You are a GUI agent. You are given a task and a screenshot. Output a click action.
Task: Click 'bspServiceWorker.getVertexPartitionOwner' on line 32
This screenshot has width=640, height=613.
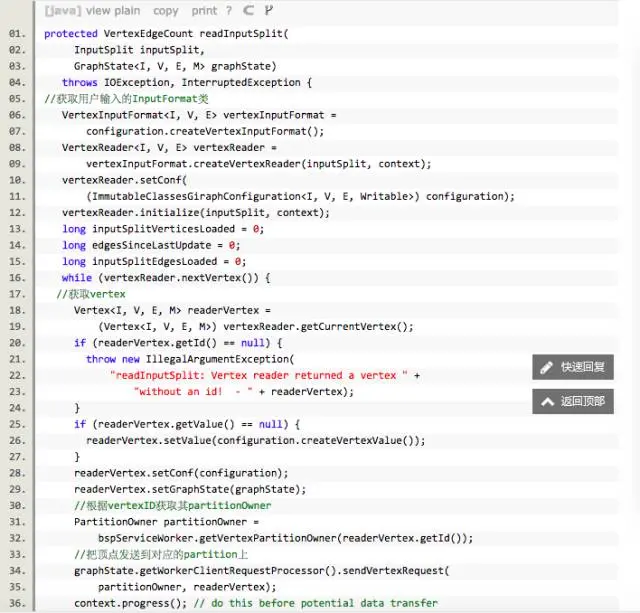tap(217, 538)
